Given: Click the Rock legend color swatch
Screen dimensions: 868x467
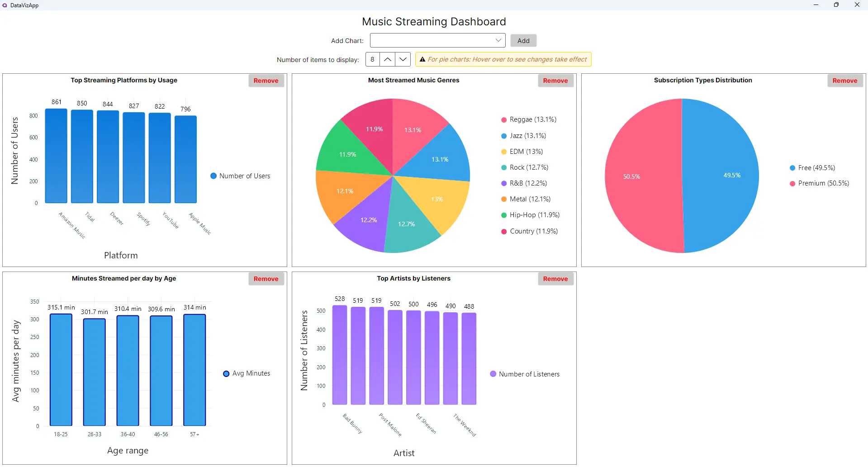Looking at the screenshot, I should 503,167.
